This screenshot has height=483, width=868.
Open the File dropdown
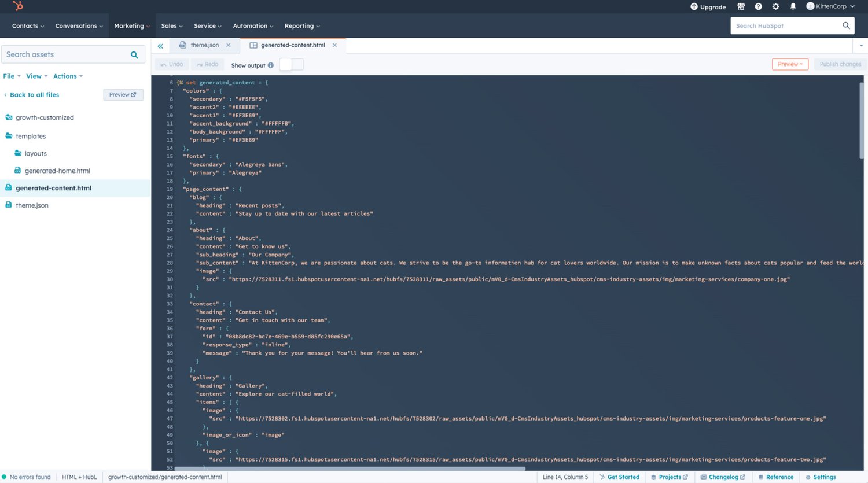pyautogui.click(x=12, y=76)
